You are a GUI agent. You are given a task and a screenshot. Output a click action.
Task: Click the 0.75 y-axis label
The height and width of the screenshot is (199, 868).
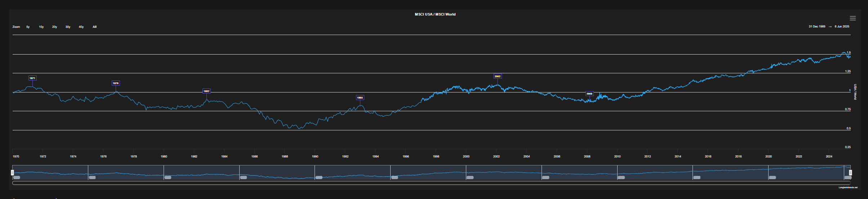coord(848,109)
